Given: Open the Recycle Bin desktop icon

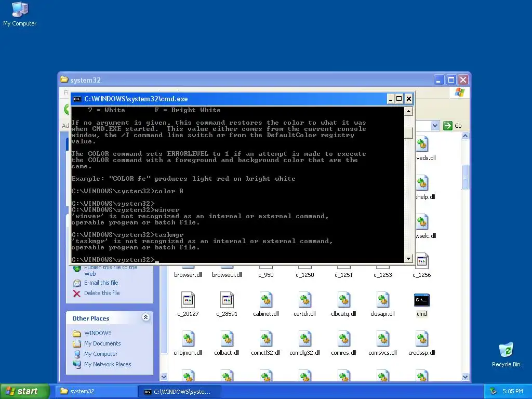Looking at the screenshot, I should [x=506, y=354].
